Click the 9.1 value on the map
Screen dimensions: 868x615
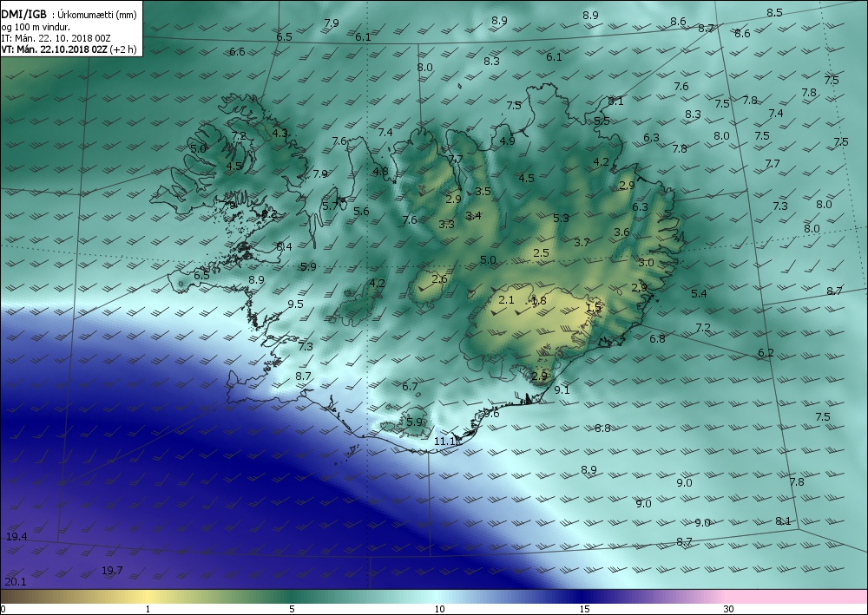coord(562,390)
